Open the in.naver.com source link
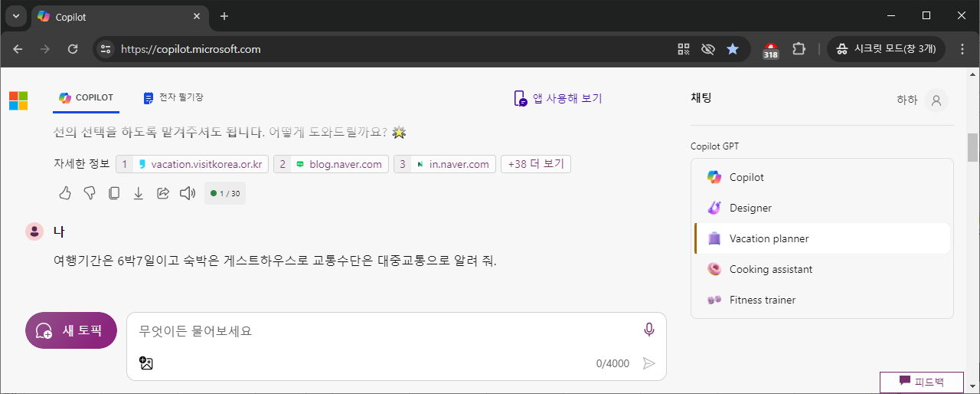 (x=445, y=164)
